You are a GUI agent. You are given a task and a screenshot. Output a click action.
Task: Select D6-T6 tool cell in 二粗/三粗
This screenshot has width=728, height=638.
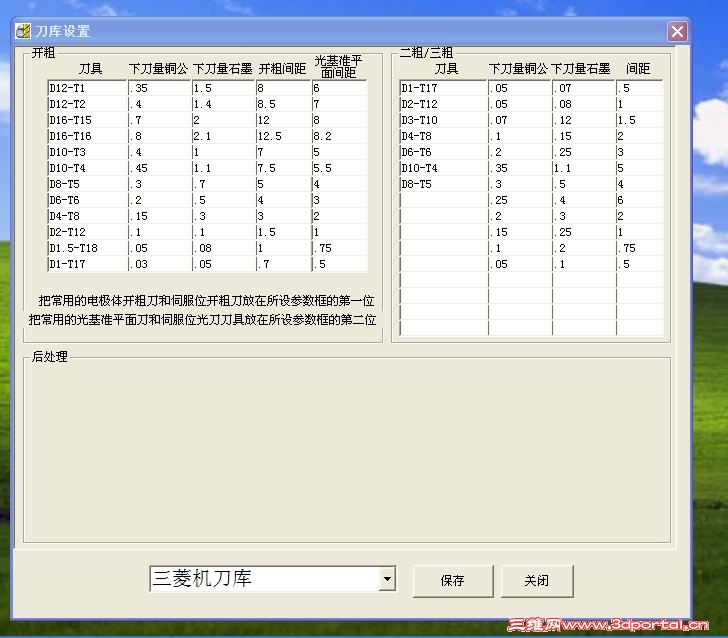443,152
